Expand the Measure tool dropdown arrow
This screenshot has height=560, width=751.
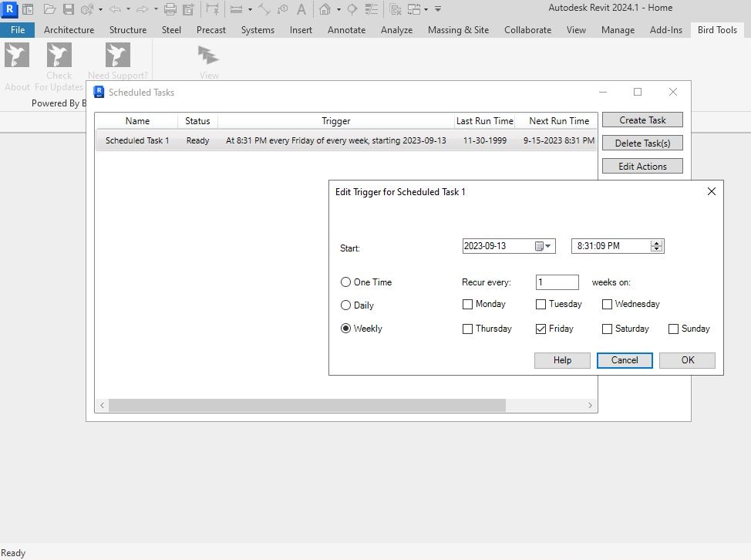tap(250, 9)
